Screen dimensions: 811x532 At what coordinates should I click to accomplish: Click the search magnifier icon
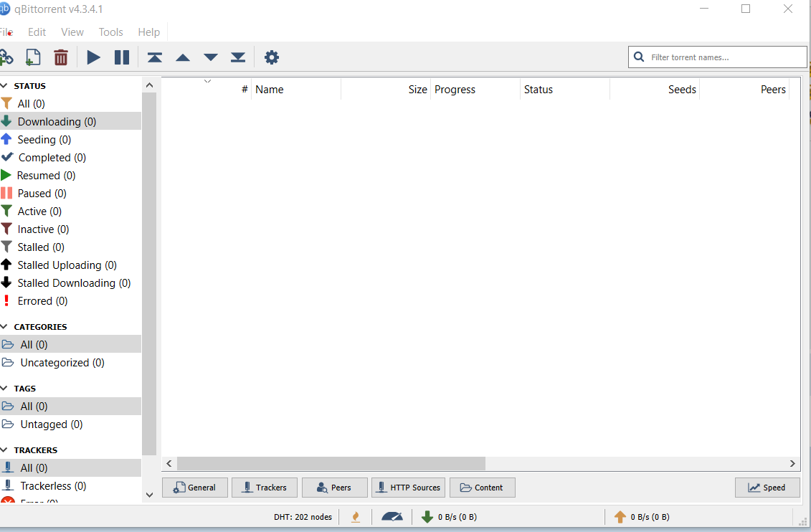tap(640, 57)
